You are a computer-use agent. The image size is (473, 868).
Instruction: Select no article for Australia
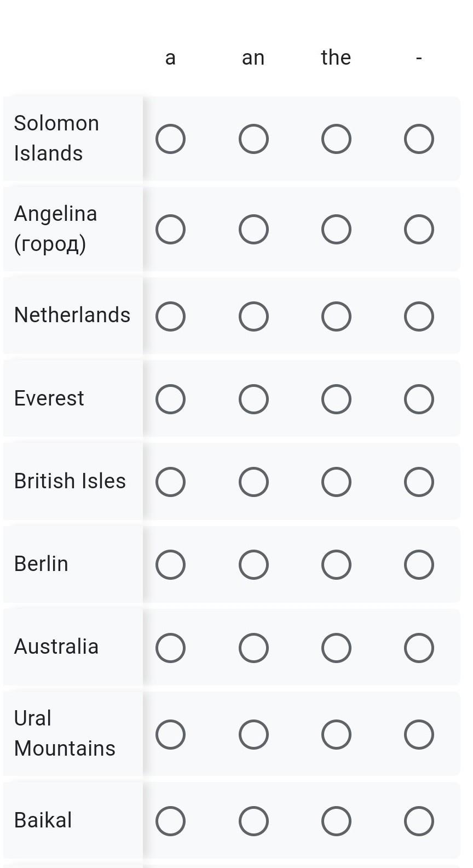pyautogui.click(x=419, y=648)
